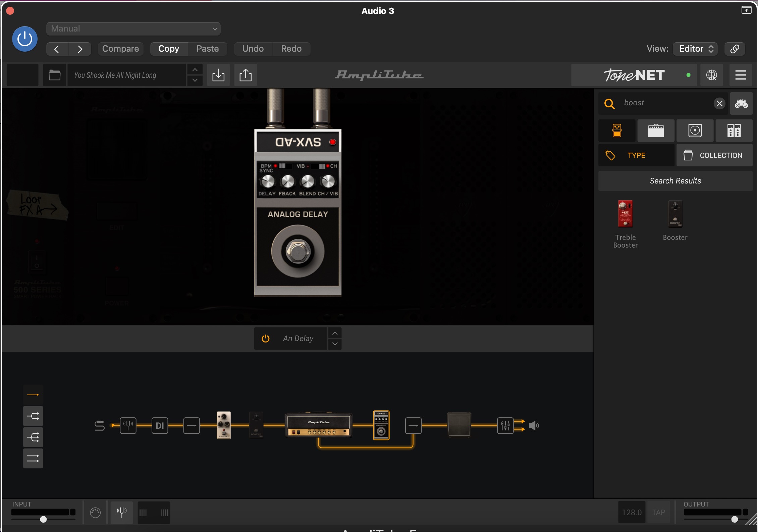Select the DI block in chain

[x=160, y=426]
